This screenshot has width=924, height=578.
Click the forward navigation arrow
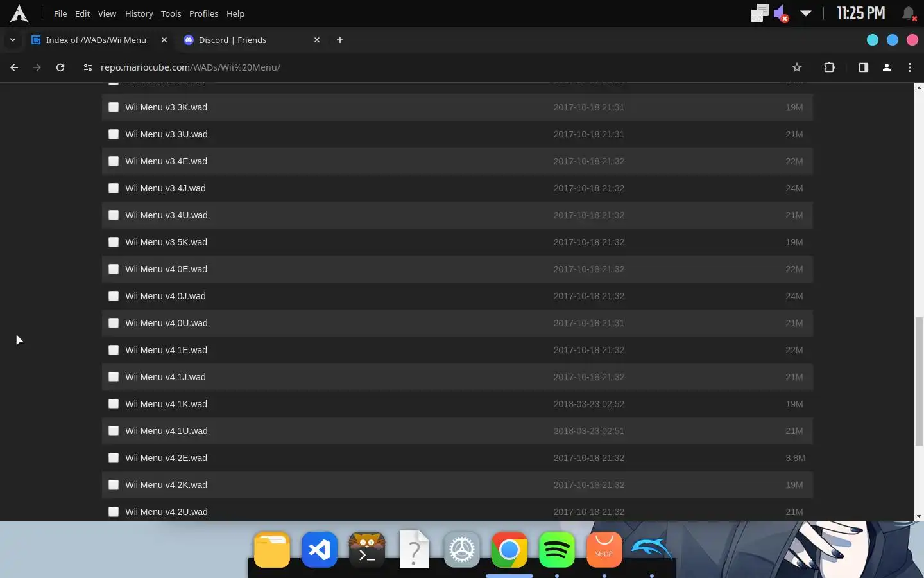pyautogui.click(x=37, y=67)
